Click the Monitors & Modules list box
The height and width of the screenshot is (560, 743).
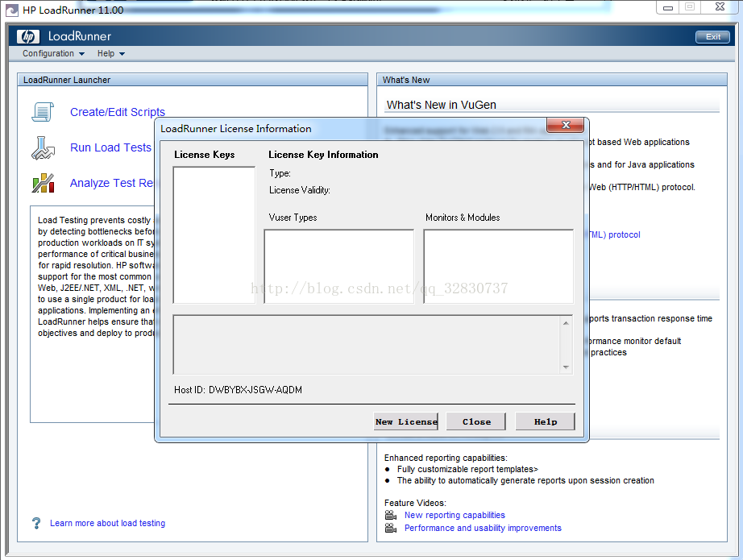(499, 267)
